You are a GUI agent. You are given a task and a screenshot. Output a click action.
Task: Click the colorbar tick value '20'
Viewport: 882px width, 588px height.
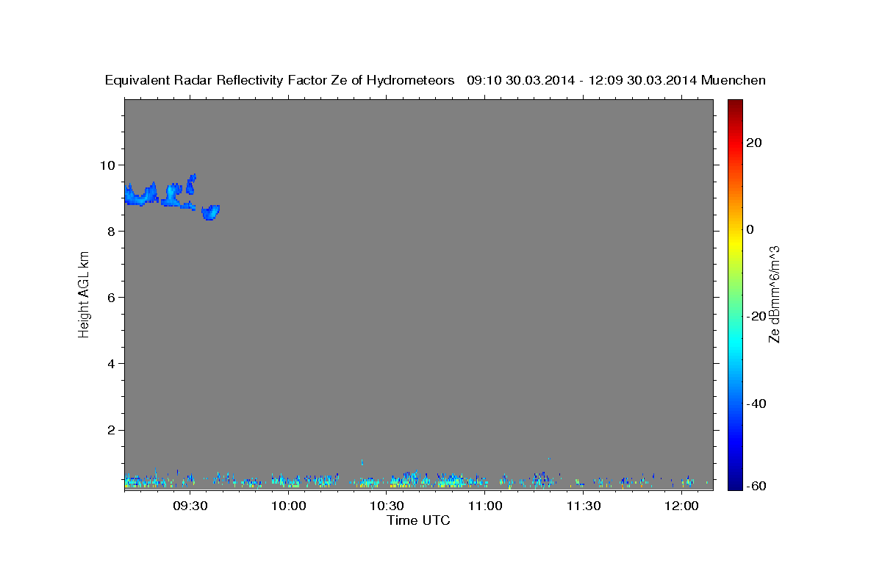click(x=753, y=143)
